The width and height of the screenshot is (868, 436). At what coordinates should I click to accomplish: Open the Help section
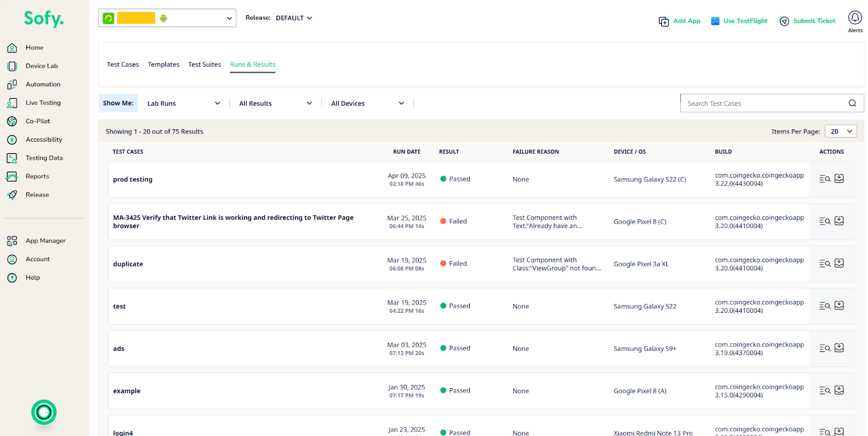tap(33, 278)
